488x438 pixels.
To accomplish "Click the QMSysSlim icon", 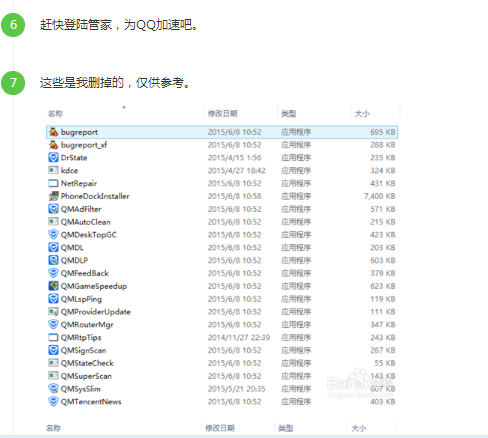I will tap(53, 389).
